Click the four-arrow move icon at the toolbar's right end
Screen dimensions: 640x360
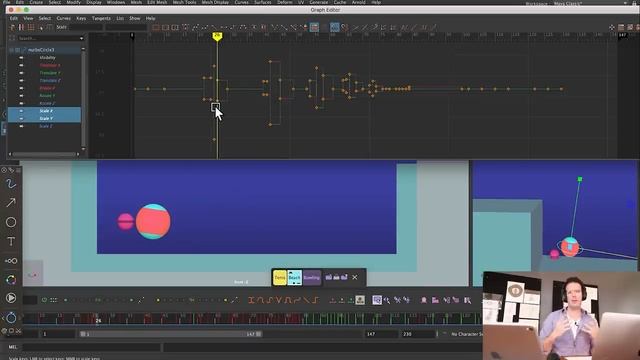click(612, 27)
